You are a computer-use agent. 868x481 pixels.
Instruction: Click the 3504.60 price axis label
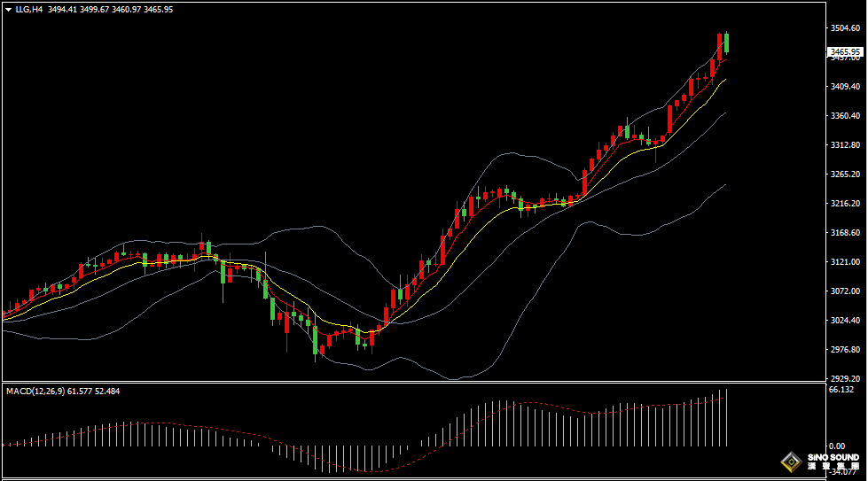coord(845,28)
